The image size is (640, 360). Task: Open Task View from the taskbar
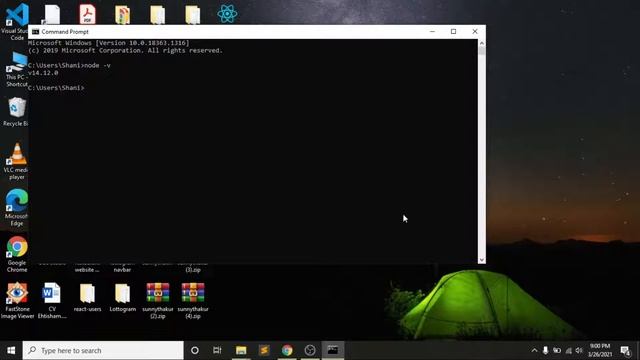[217, 350]
